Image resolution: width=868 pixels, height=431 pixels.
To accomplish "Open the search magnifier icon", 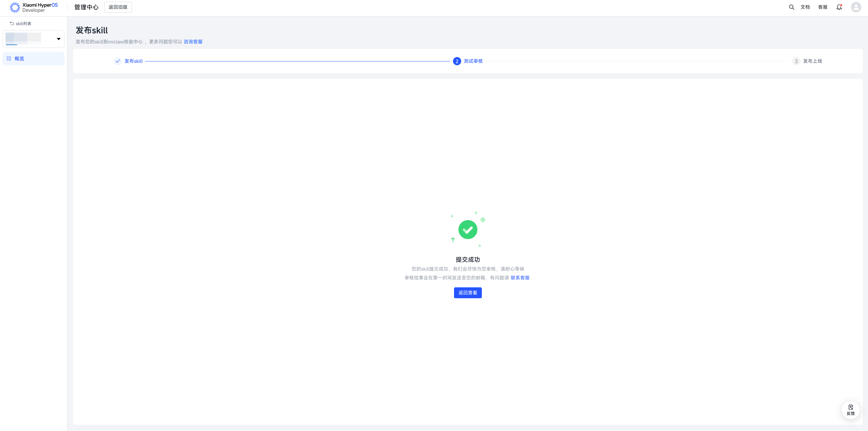I will pos(791,7).
